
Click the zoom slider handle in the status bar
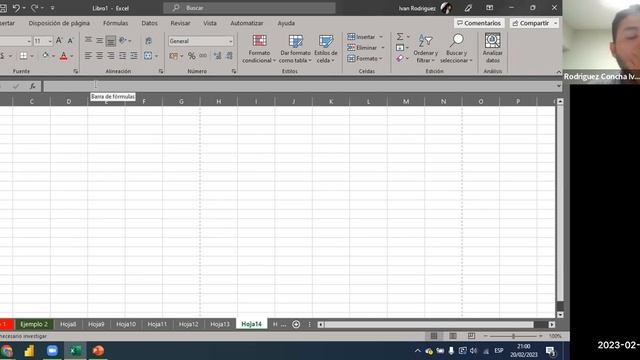513,336
